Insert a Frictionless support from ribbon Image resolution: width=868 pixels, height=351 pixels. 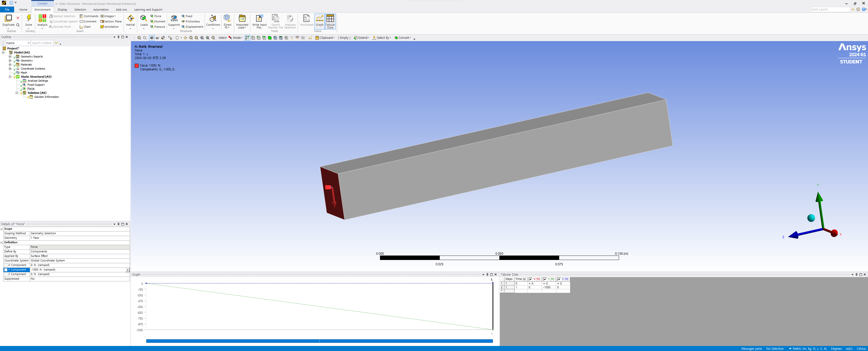pyautogui.click(x=191, y=21)
